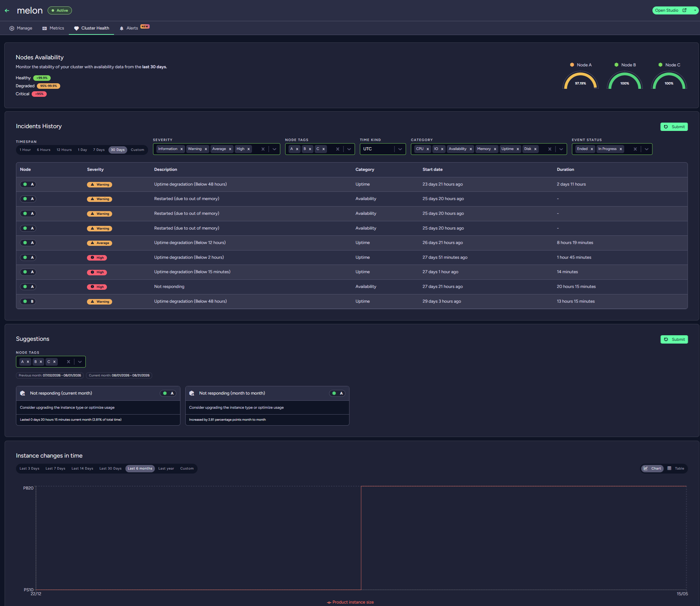Set timespan to 30 Days

(118, 150)
